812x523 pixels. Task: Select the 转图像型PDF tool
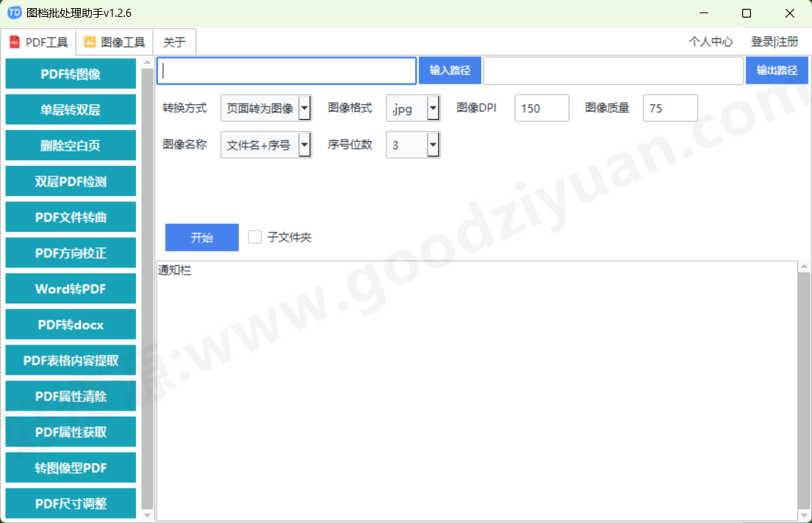point(70,467)
